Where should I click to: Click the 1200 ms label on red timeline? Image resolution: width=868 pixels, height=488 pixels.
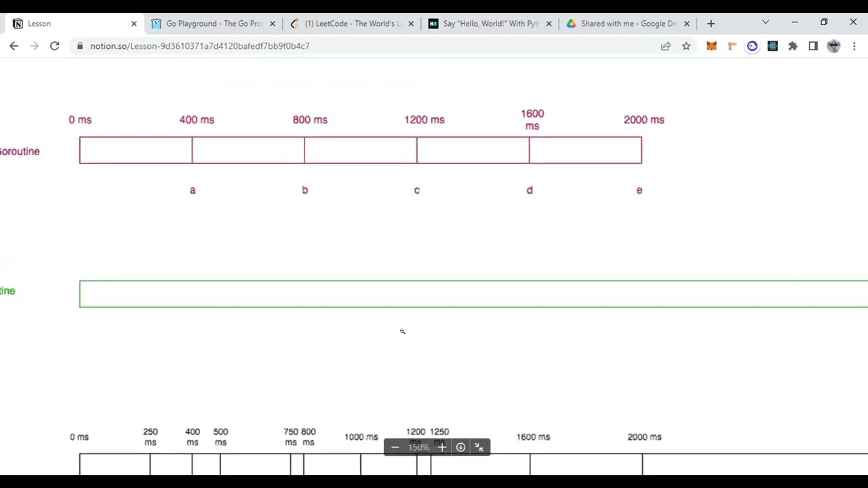tap(425, 120)
